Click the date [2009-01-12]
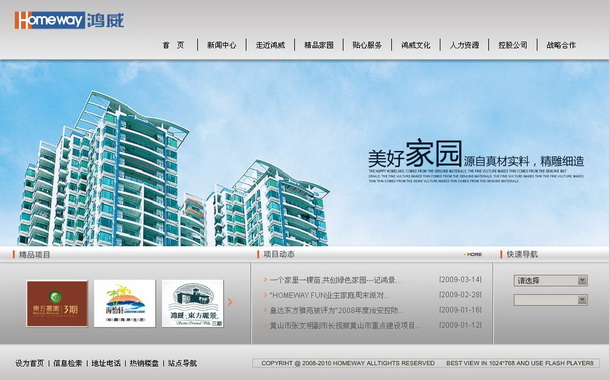 coord(460,325)
